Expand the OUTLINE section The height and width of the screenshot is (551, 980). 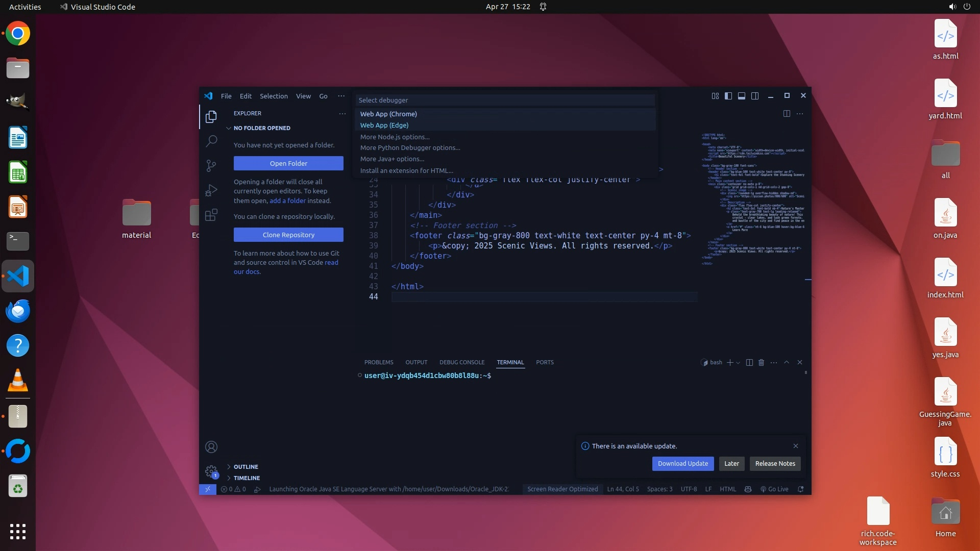[246, 467]
